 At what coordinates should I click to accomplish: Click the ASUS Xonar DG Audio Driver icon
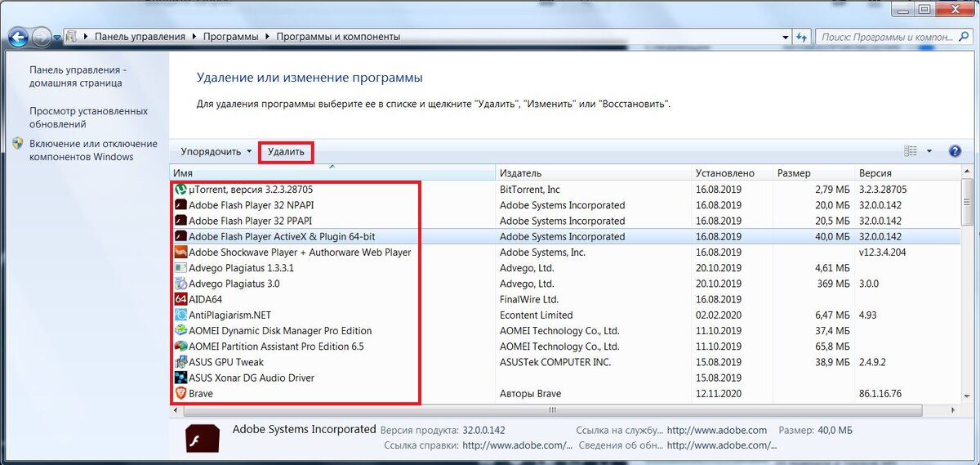point(181,378)
